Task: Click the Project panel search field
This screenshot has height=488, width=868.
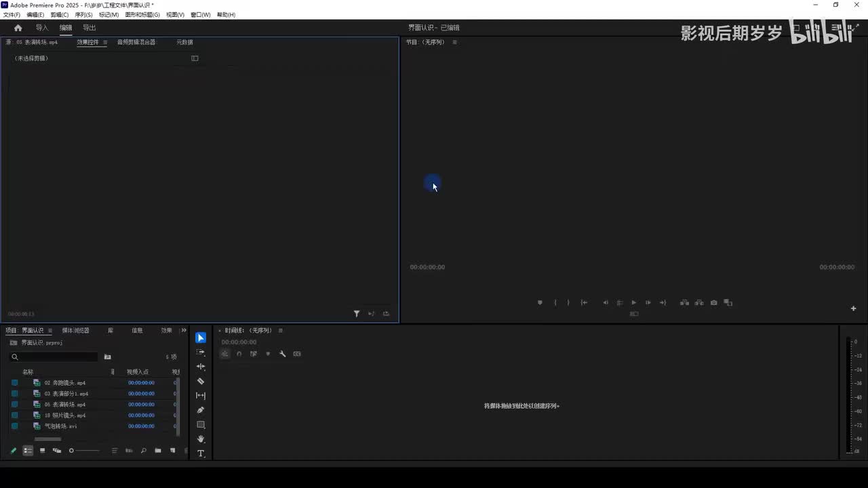Action: [54, 357]
